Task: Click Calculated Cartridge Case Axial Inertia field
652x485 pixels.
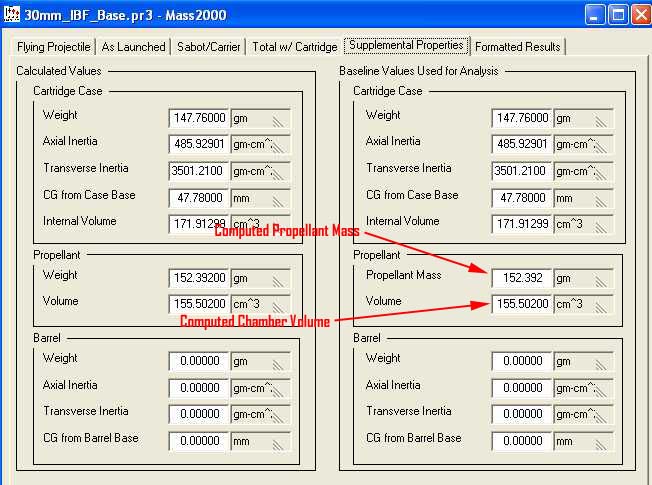Action: click(x=198, y=144)
